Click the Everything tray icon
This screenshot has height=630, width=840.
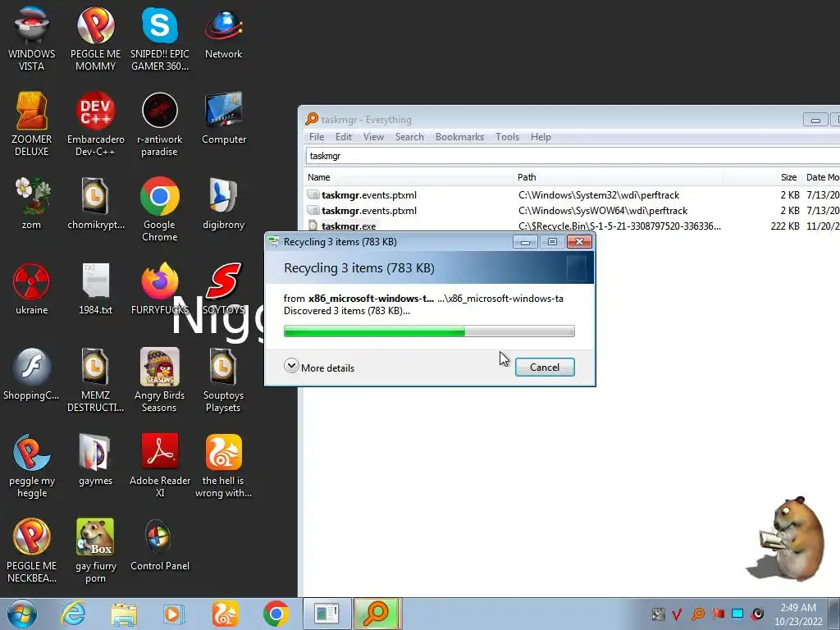698,614
